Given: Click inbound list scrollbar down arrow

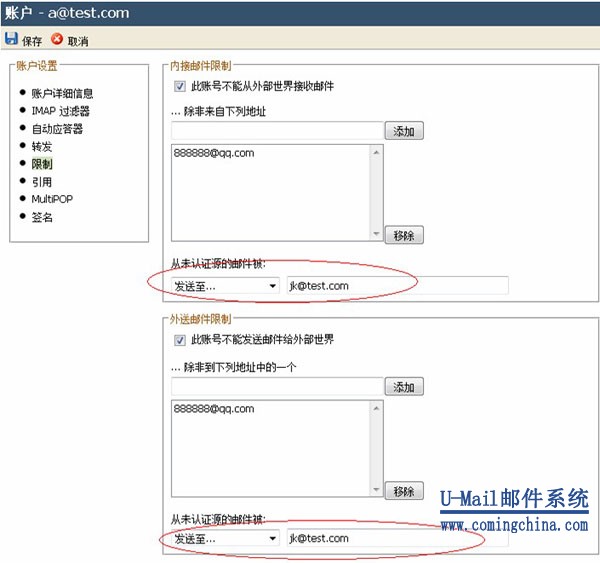Looking at the screenshot, I should coord(377,233).
